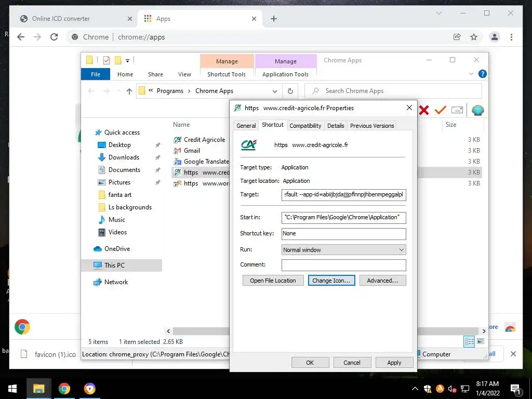Open the Details tab in Properties

pos(336,126)
